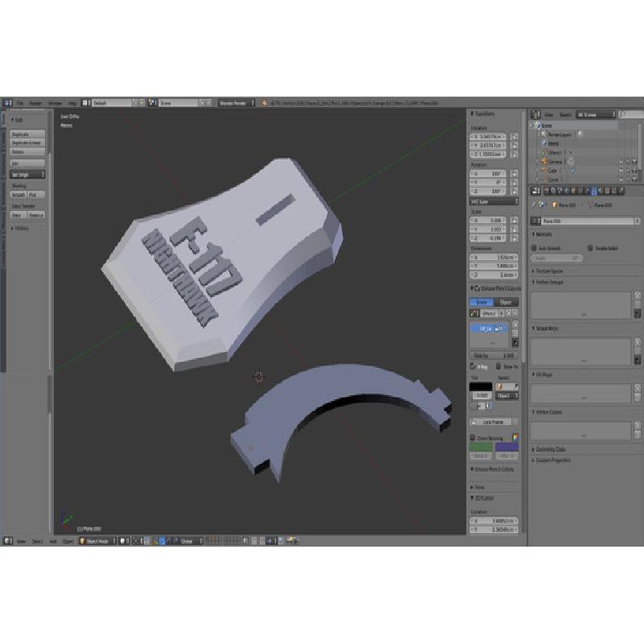Click the Smooth shading button

[x=19, y=195]
